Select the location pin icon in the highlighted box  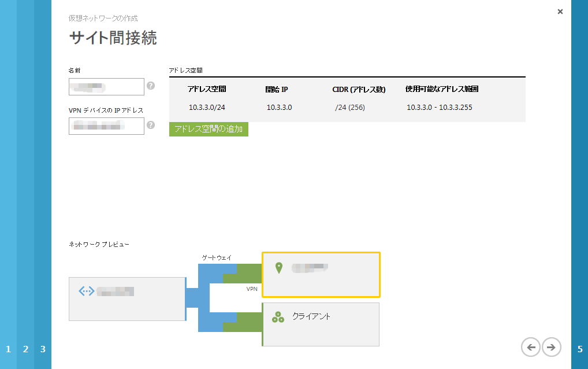coord(279,268)
